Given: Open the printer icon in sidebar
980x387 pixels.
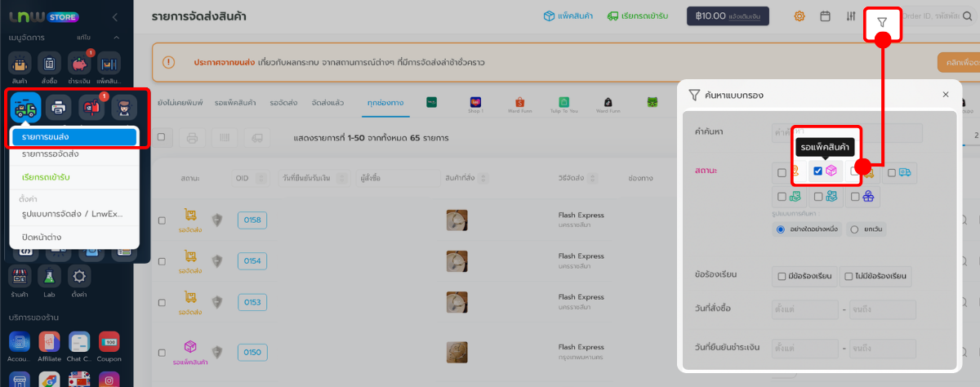Looking at the screenshot, I should (x=59, y=106).
